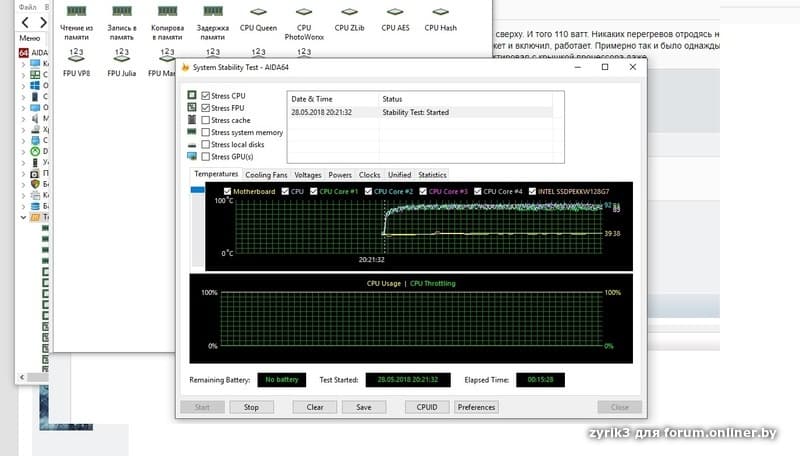Viewport: 800px width, 456px height.
Task: Click the flame icon in stability test title
Action: coord(185,67)
